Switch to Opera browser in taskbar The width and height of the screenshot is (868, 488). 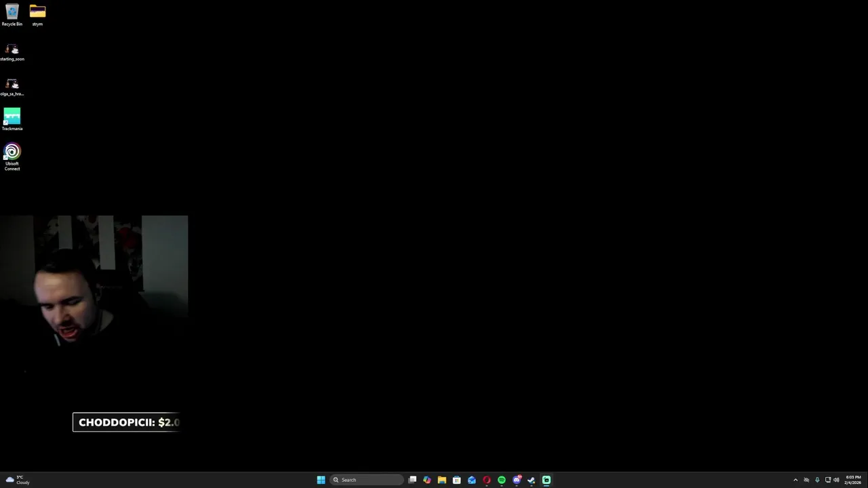(487, 480)
